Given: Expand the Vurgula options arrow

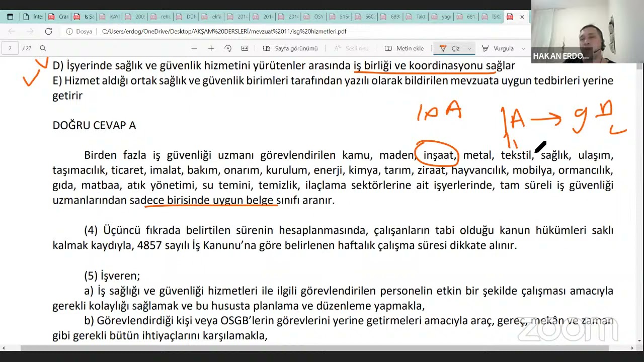Looking at the screenshot, I should point(523,49).
